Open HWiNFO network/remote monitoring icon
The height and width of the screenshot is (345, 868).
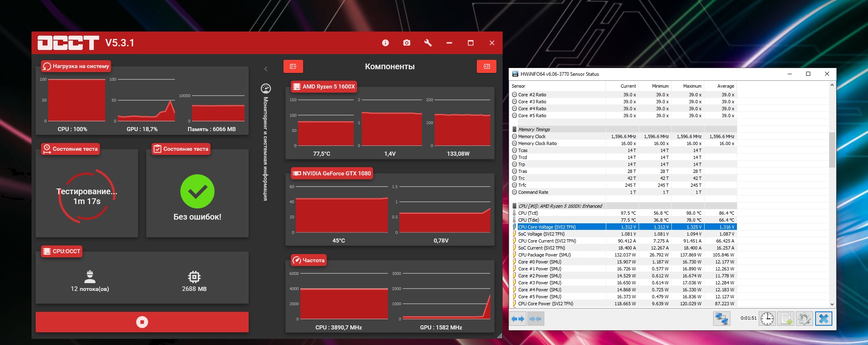[x=721, y=319]
